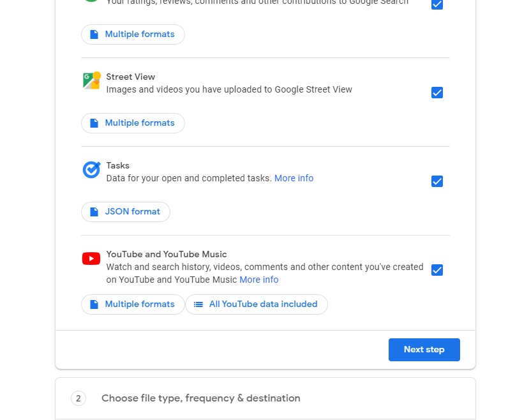Click the Street View product icon
515x420 pixels.
click(92, 80)
